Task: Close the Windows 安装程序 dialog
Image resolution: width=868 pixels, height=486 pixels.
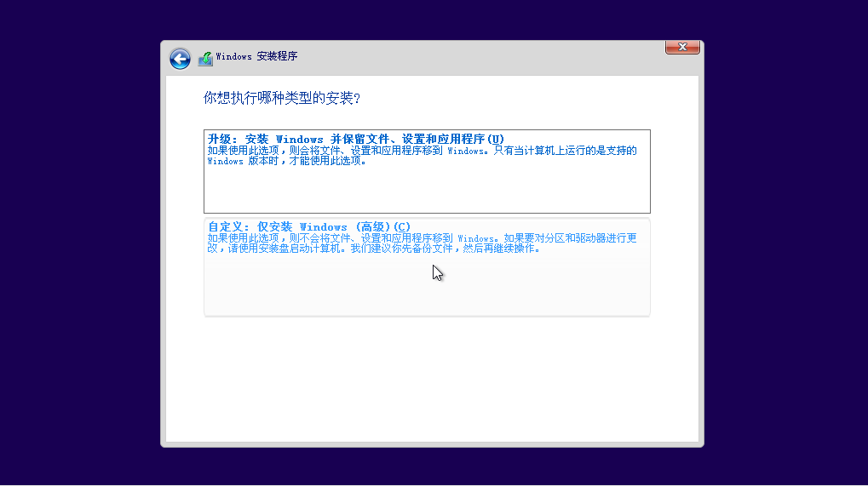Action: click(x=682, y=48)
